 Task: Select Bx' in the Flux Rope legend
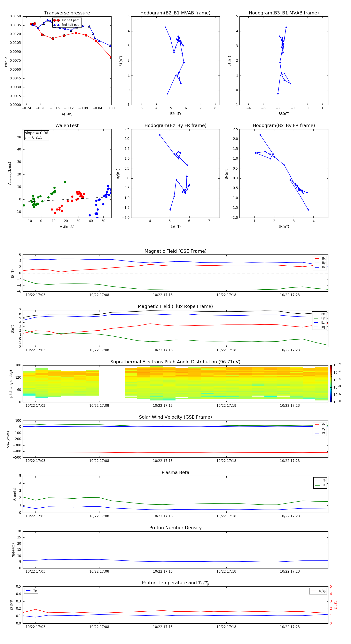pos(320,314)
